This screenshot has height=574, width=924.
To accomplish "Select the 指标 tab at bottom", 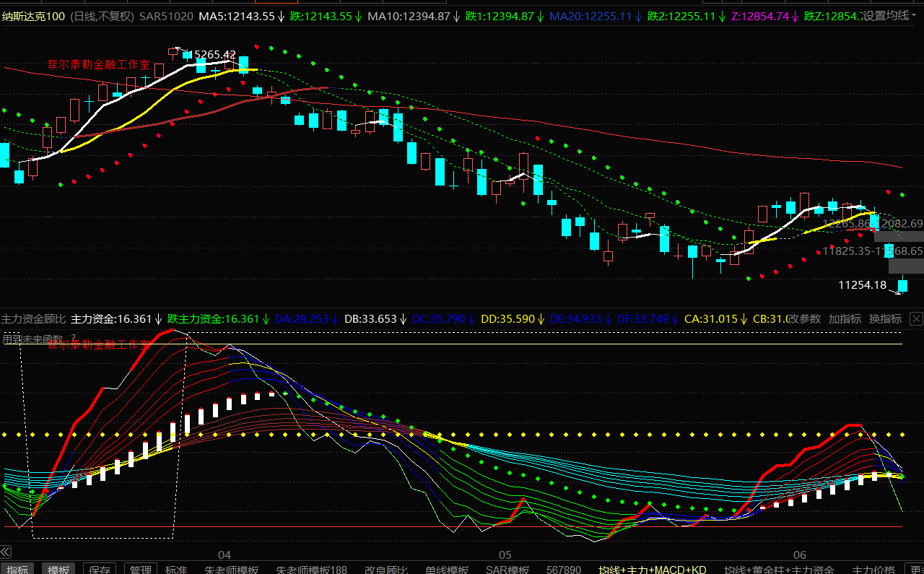I will point(18,569).
